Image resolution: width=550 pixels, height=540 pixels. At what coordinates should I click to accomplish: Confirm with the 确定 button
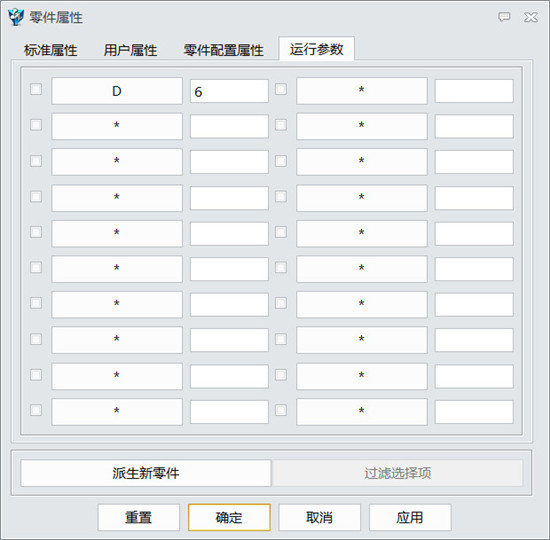click(x=229, y=518)
